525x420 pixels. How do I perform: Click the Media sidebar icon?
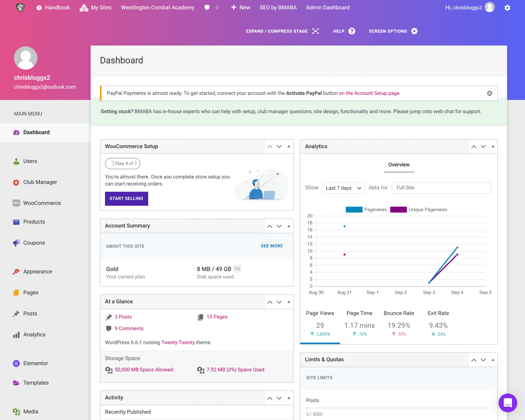[x=16, y=412]
